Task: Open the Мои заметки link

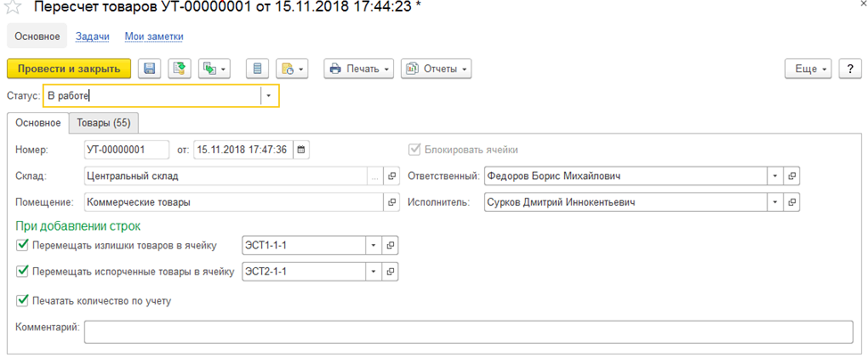Action: coord(154,37)
